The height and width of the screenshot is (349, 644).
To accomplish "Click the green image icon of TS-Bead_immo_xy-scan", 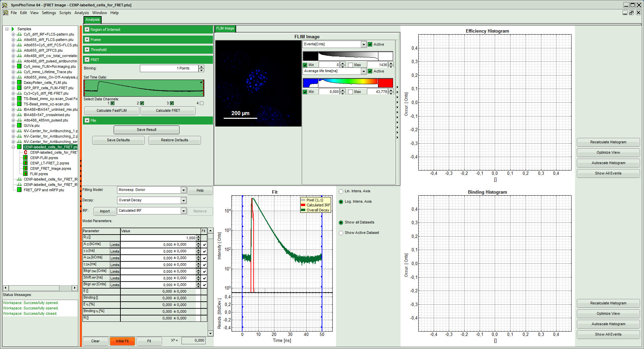I will pos(19,99).
